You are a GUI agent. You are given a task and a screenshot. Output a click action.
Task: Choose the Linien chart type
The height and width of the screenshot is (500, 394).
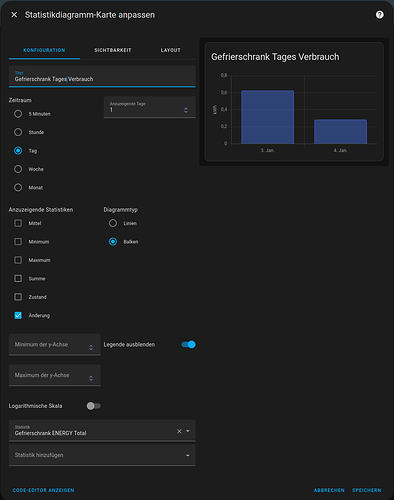(x=113, y=223)
